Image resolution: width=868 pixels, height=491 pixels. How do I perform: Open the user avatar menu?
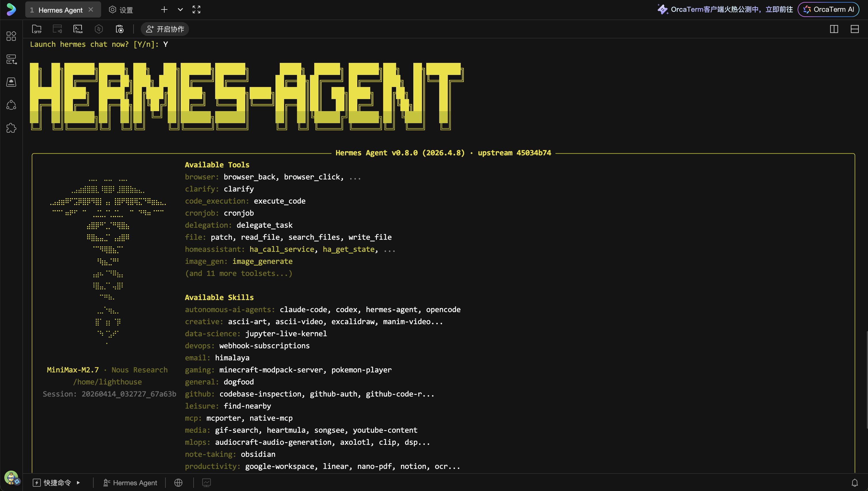pyautogui.click(x=11, y=478)
